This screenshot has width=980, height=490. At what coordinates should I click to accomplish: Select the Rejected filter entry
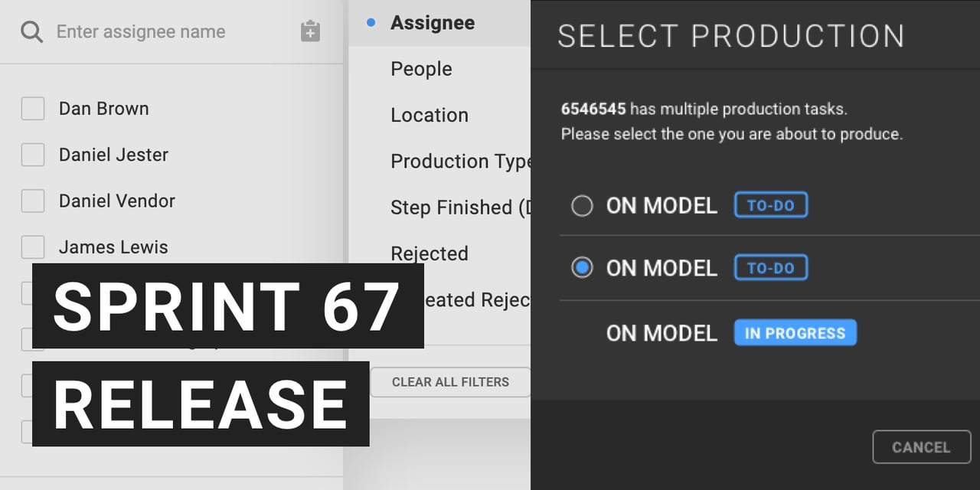(430, 253)
